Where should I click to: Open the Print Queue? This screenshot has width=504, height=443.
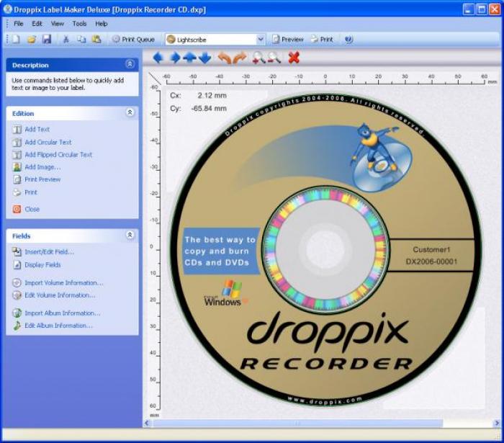[133, 39]
